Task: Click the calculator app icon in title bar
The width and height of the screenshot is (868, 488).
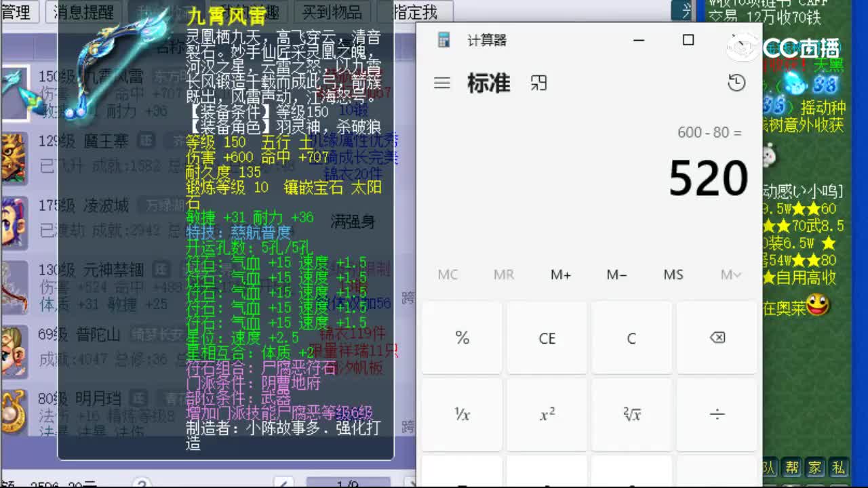Action: point(444,40)
